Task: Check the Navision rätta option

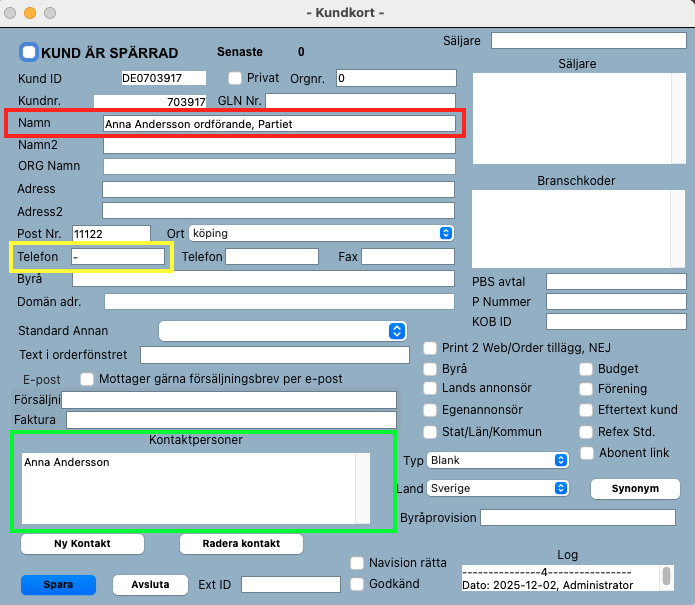Action: point(357,563)
